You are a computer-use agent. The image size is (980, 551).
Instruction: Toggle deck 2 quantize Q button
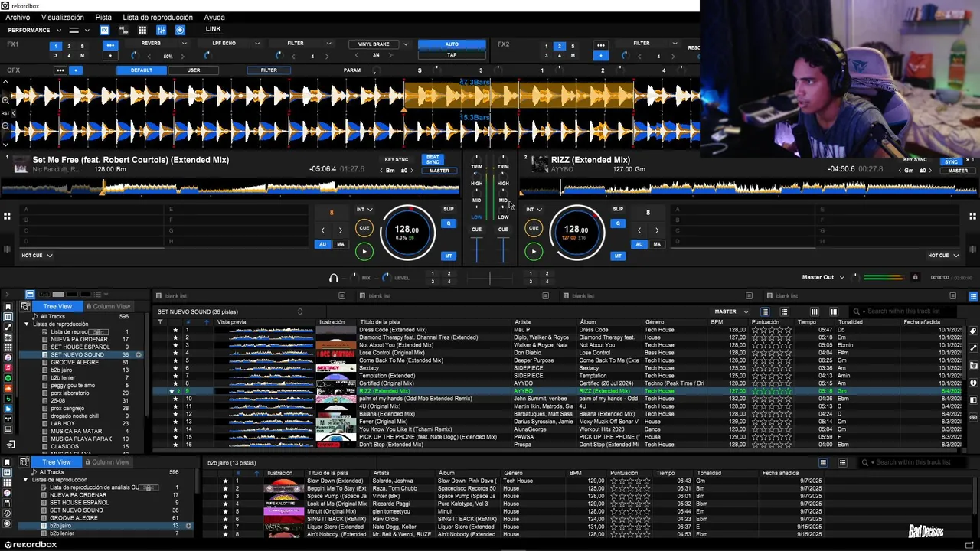pyautogui.click(x=618, y=223)
